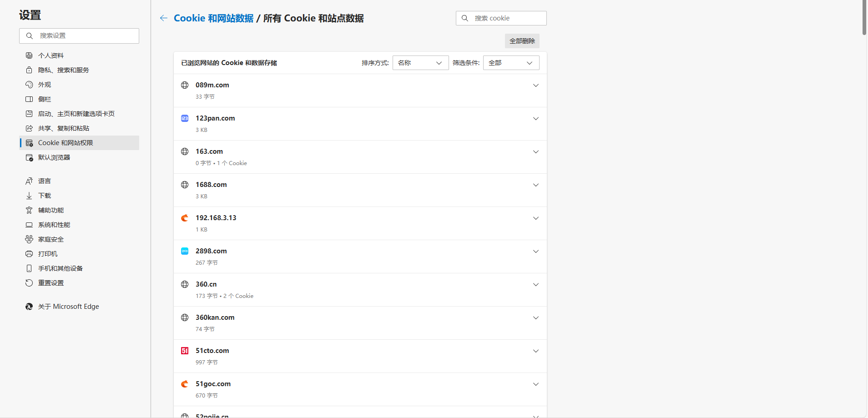Screen dimensions: 868x418
Task: Expand the 1688.com row chevron
Action: coord(536,185)
